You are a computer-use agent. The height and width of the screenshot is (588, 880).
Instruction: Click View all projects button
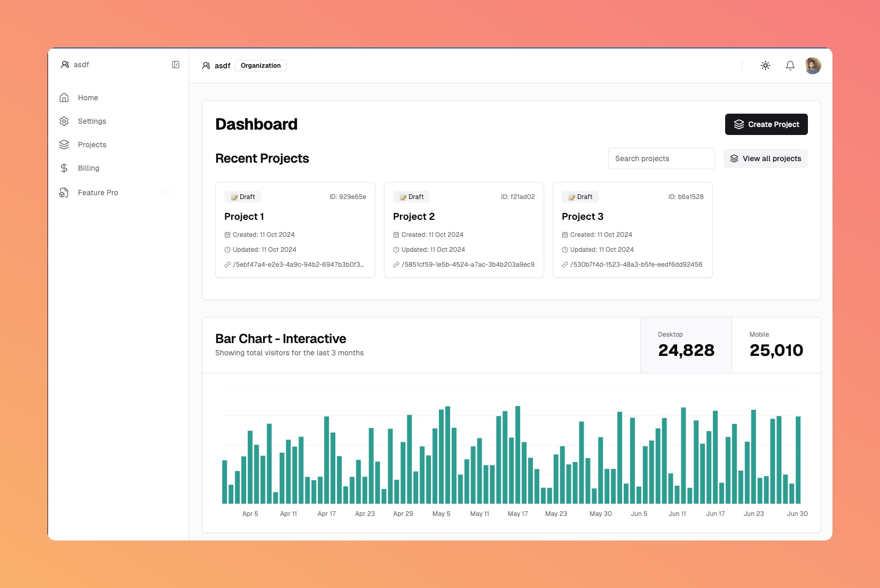pyautogui.click(x=765, y=158)
